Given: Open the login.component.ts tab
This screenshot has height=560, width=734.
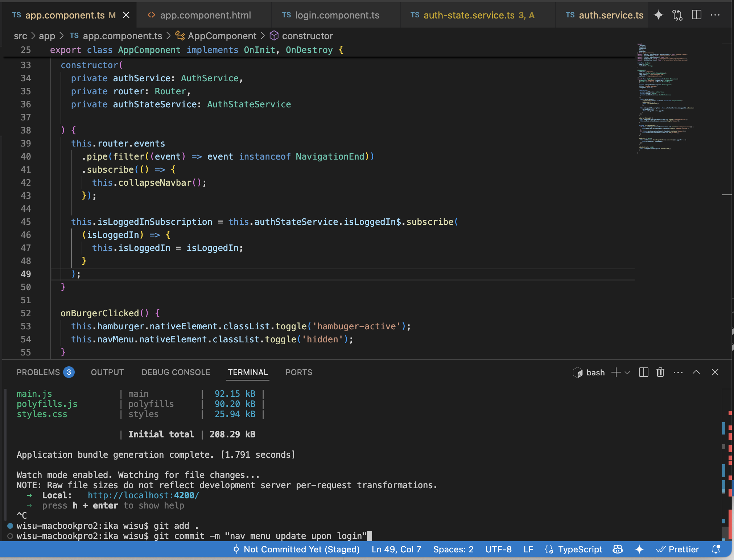Looking at the screenshot, I should [x=337, y=15].
